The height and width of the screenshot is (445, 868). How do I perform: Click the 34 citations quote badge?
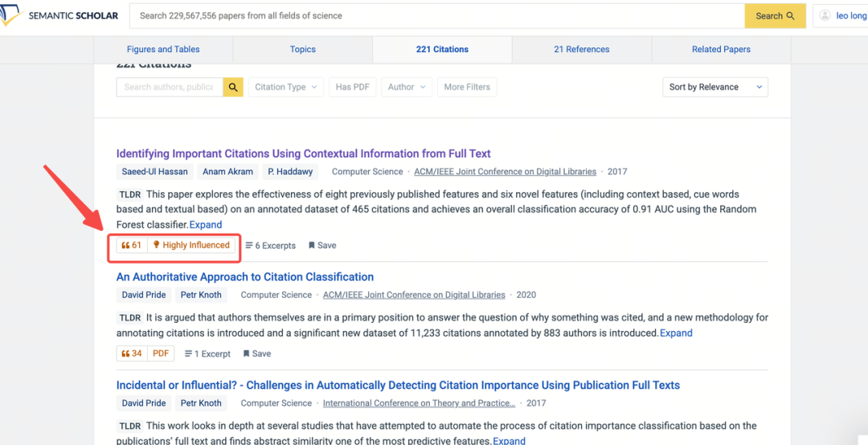pos(132,353)
